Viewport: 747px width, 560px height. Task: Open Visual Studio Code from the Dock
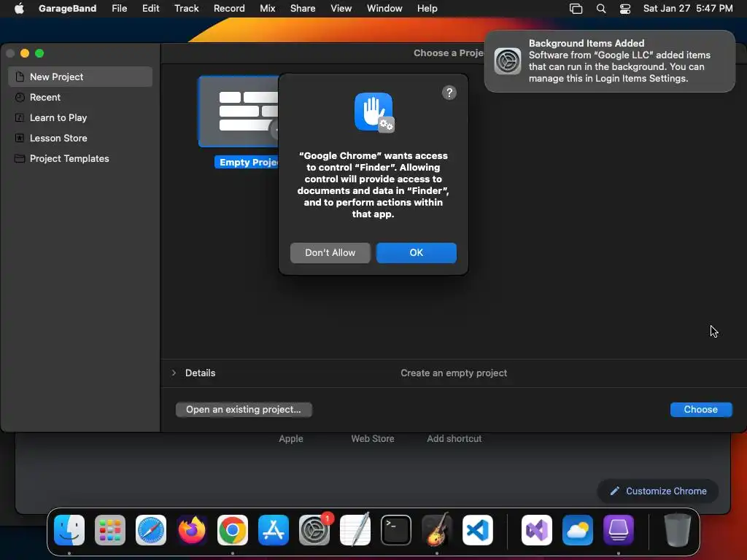[x=478, y=530]
